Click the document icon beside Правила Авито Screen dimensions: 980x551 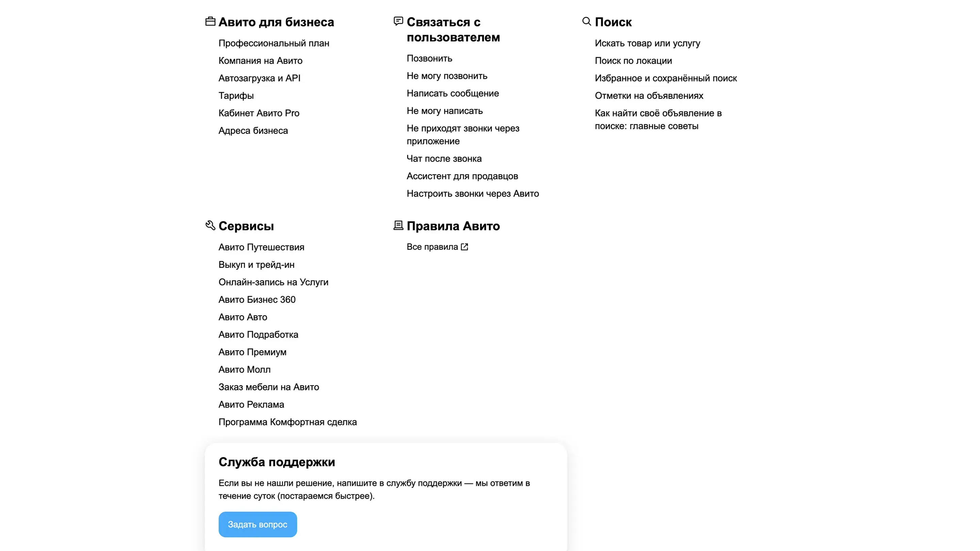click(398, 226)
